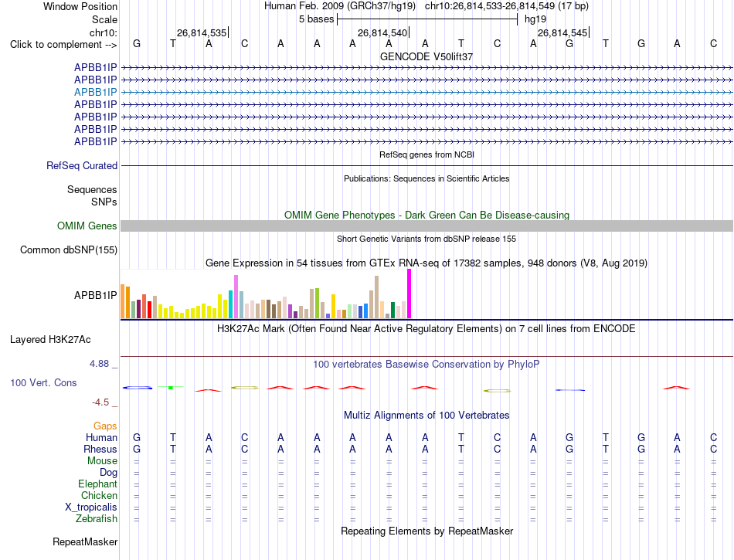Viewport: 734px width, 560px height.
Task: Select the Elephant alignment row label
Action: pos(97,484)
